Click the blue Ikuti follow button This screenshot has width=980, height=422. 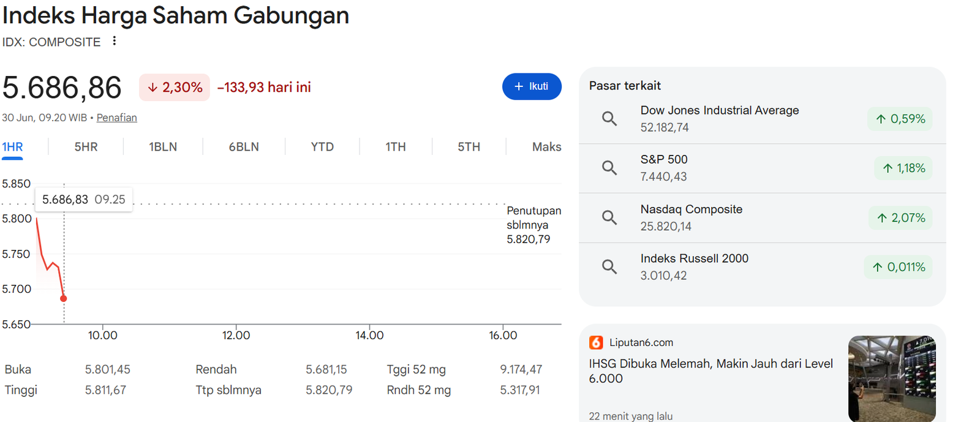532,86
